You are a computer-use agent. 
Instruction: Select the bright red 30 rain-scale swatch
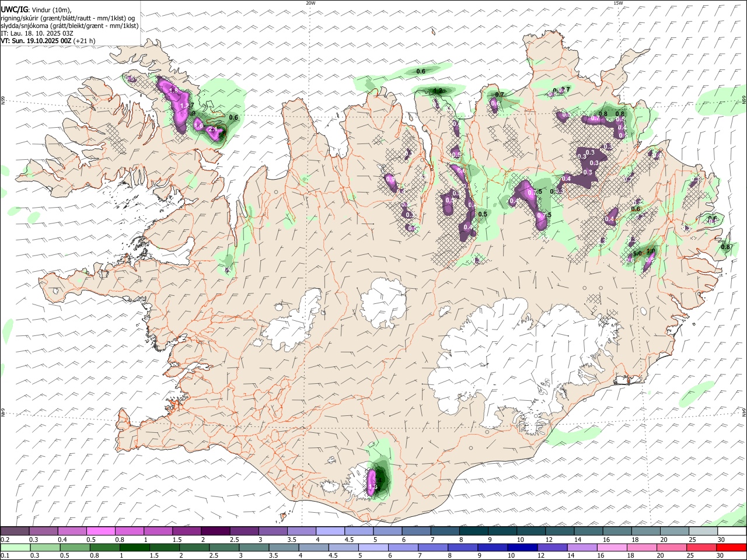click(x=731, y=547)
